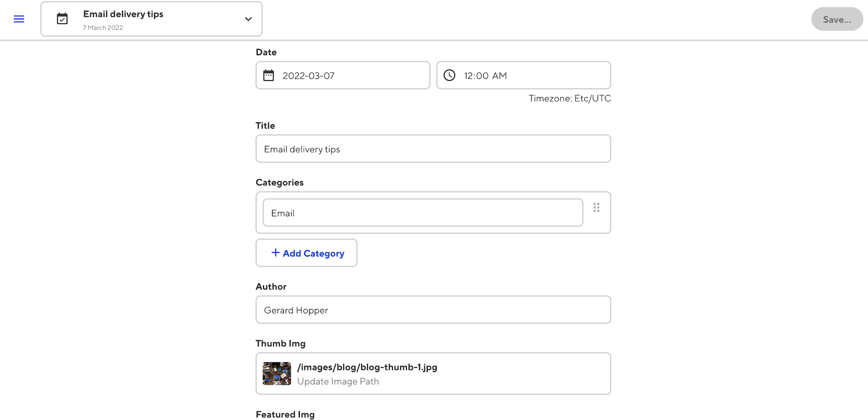868x420 pixels.
Task: Click the Timezone: Etc/UTC text
Action: pyautogui.click(x=570, y=98)
